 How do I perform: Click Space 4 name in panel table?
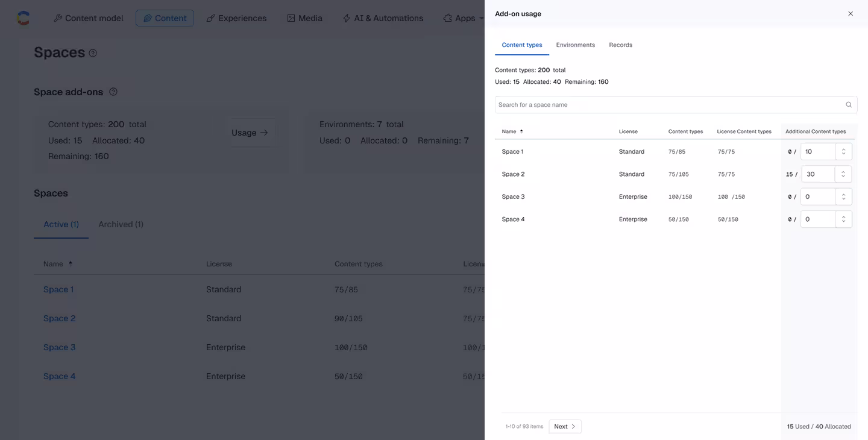click(513, 219)
